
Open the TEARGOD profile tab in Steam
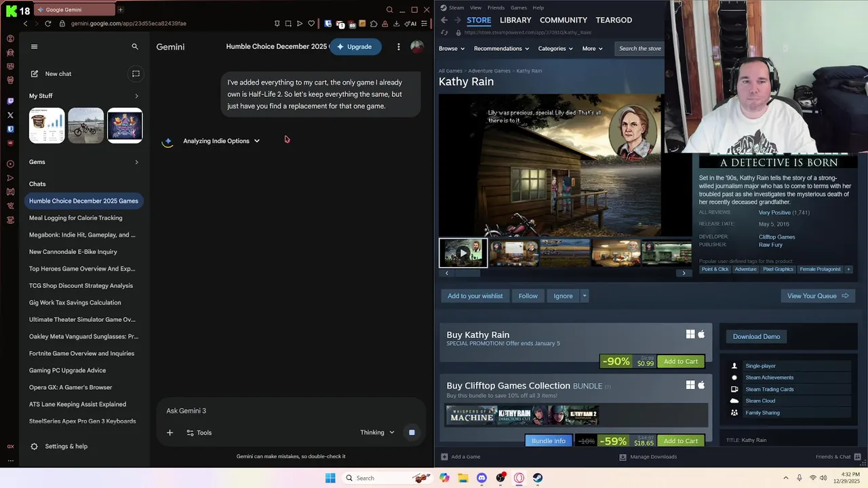(x=614, y=20)
